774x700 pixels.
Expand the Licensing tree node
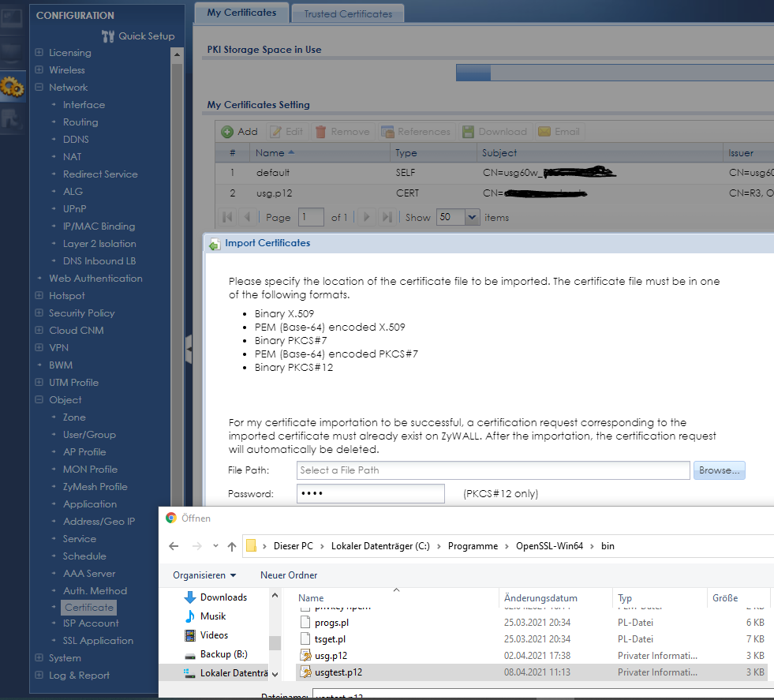(x=39, y=53)
